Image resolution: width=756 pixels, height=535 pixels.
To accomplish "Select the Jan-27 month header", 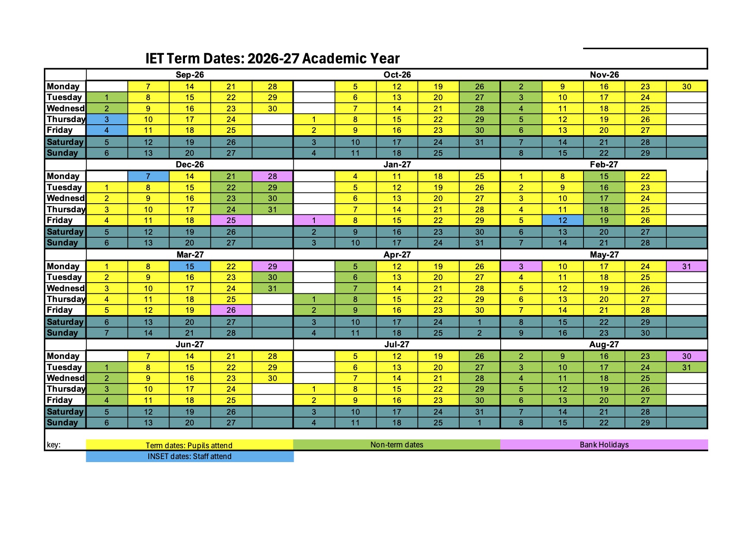I will (x=397, y=164).
